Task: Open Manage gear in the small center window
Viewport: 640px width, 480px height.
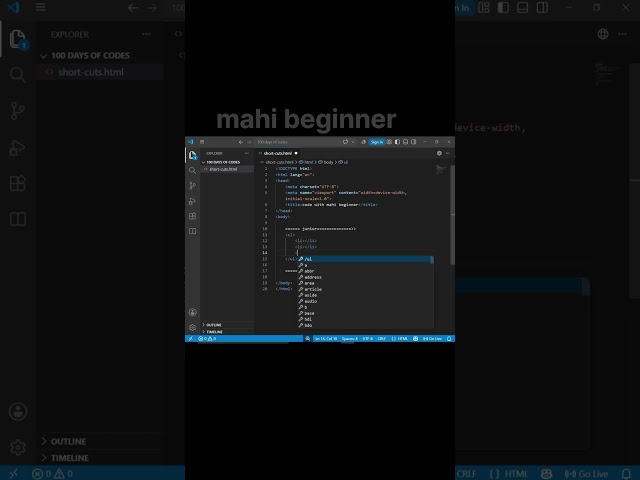Action: [193, 327]
